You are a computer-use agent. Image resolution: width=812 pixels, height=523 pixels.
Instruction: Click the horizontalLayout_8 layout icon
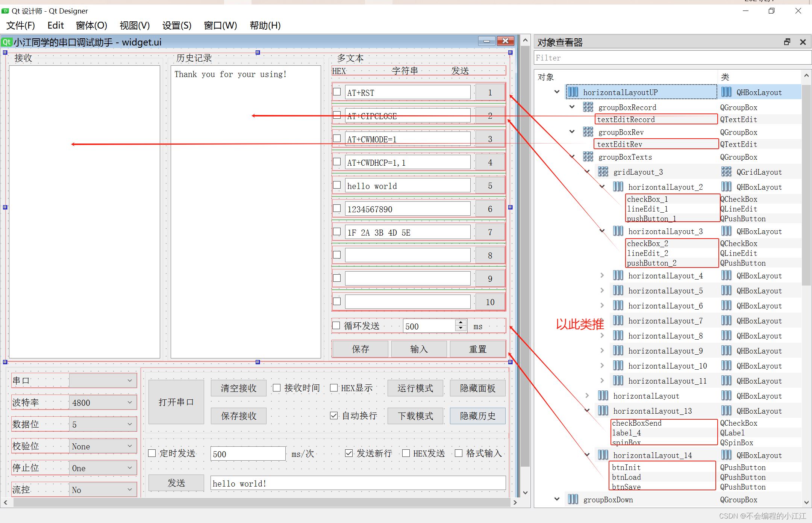coord(618,336)
